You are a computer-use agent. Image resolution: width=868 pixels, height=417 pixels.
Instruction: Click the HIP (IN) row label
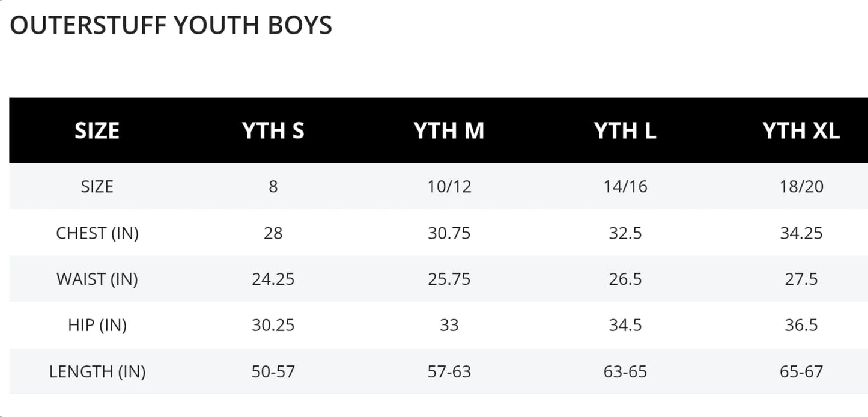(97, 326)
